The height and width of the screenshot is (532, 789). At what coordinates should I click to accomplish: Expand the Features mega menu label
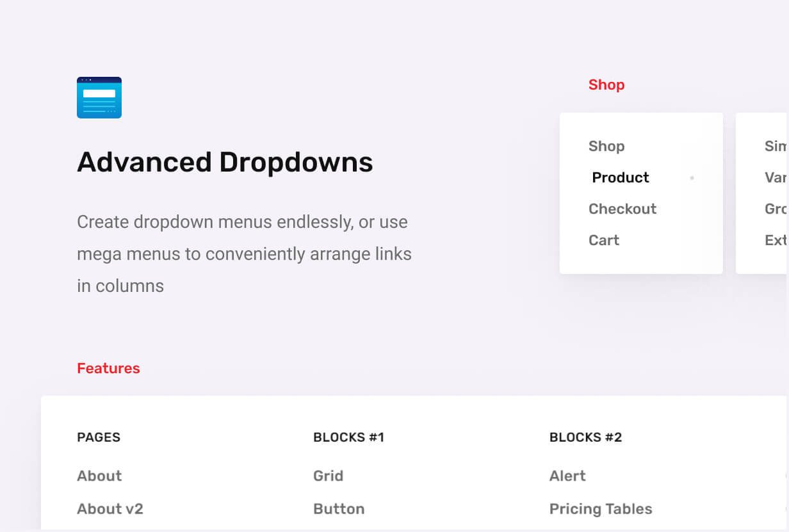point(108,368)
